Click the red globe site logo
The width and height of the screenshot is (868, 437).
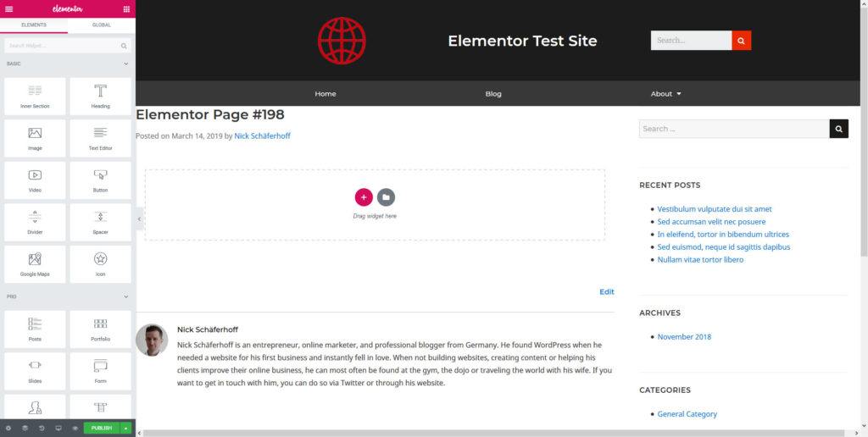pos(342,41)
